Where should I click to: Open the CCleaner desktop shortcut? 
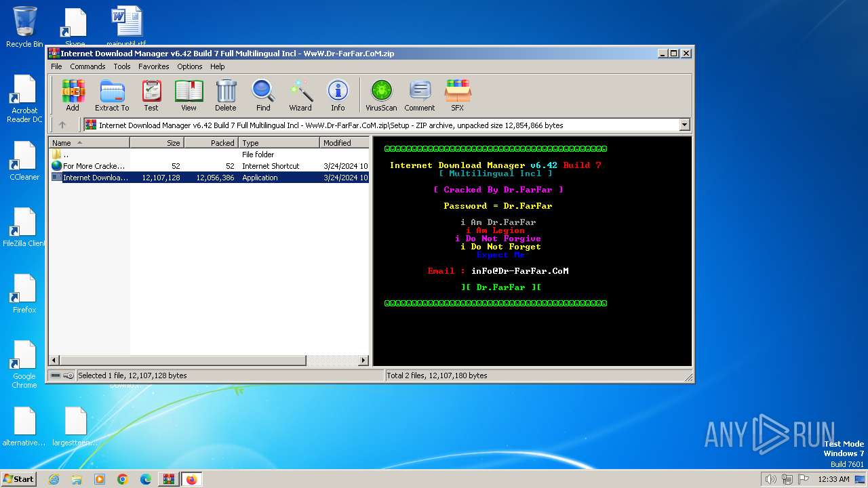pos(24,161)
